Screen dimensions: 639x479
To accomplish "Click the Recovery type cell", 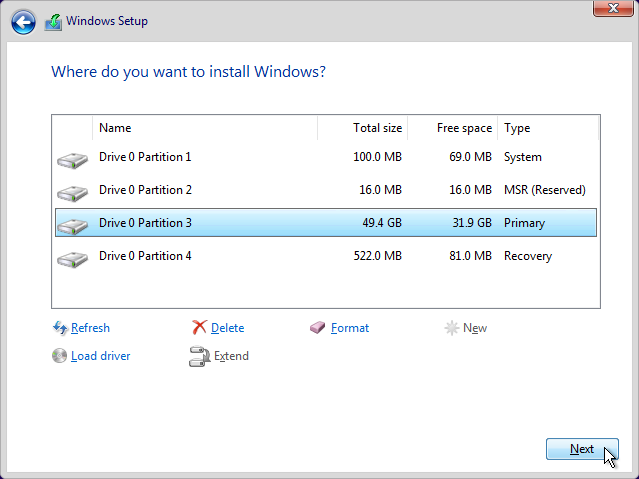I will click(x=528, y=256).
